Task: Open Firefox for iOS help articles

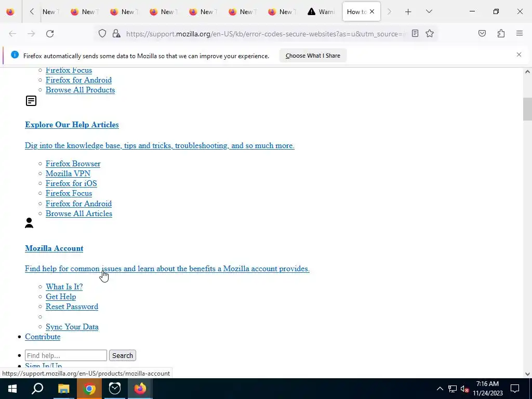Action: (71, 183)
